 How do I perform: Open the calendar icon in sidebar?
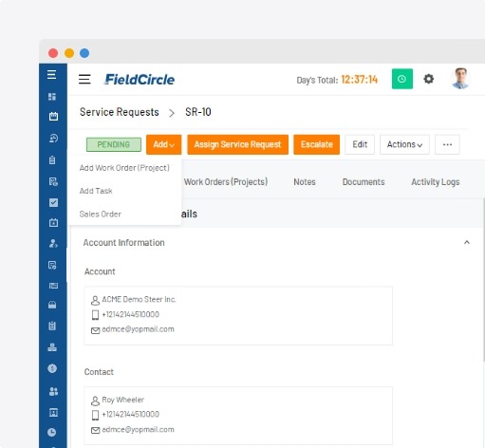[53, 116]
